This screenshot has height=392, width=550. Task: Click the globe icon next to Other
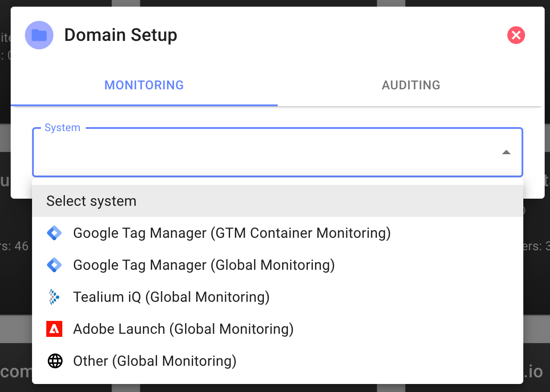tap(55, 361)
